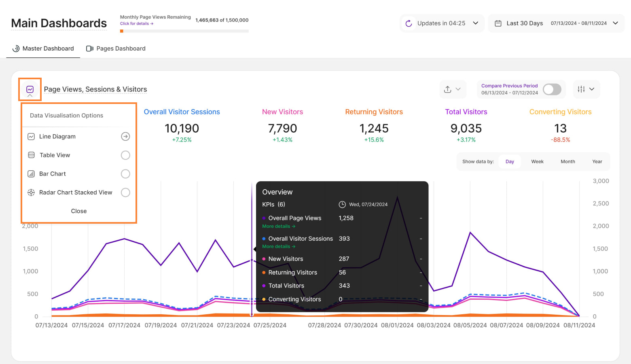Screen dimensions: 631x364
Task: Expand the Updates timer dropdown chevron
Action: click(x=476, y=23)
